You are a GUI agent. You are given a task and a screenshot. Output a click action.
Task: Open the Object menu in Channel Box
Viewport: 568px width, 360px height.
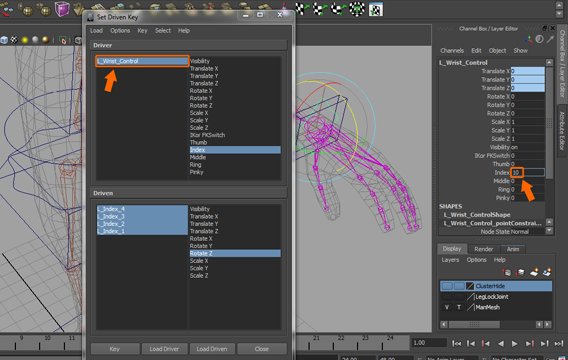point(497,50)
